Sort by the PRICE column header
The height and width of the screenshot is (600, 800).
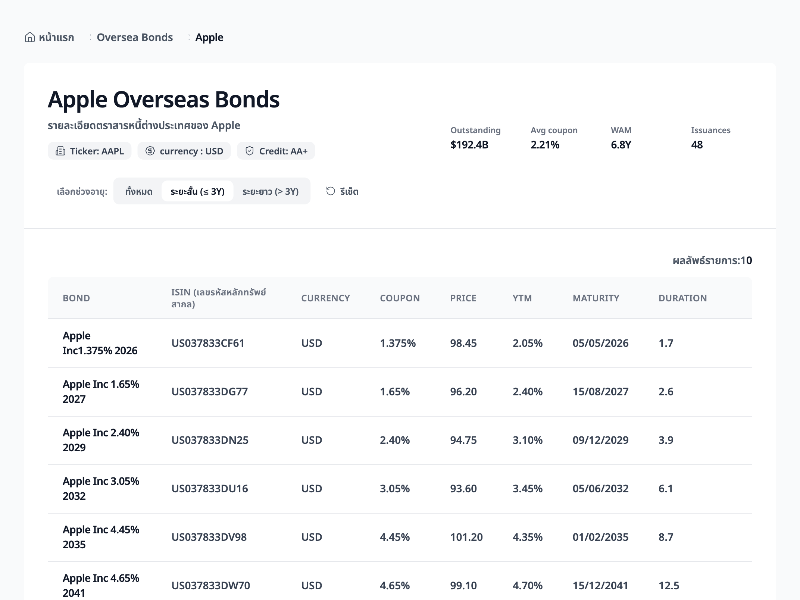pos(463,298)
